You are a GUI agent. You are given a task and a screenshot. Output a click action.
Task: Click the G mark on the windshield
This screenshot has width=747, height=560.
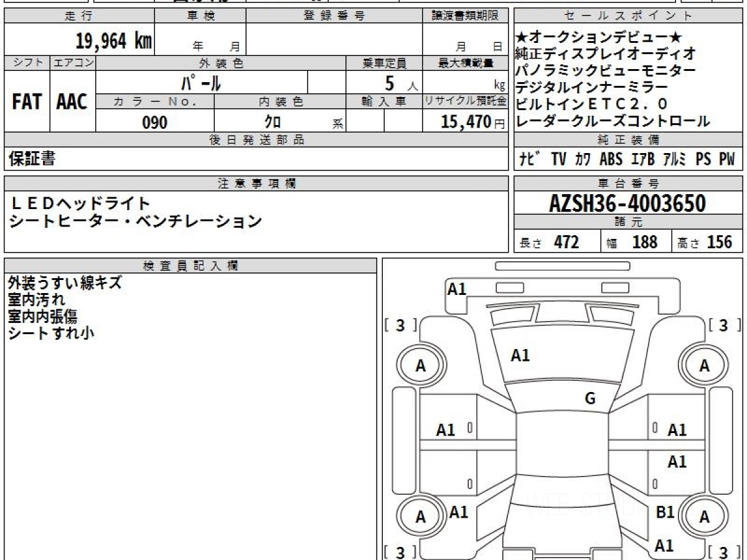pos(590,399)
